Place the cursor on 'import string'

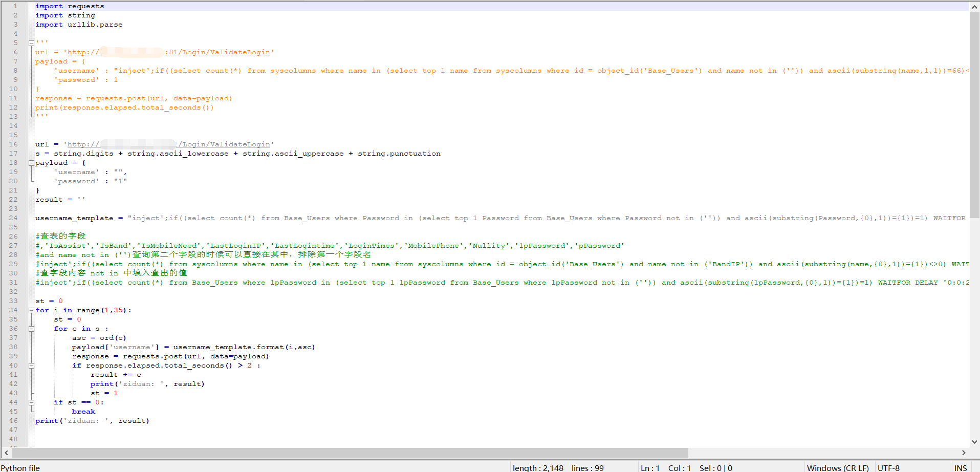pyautogui.click(x=65, y=15)
